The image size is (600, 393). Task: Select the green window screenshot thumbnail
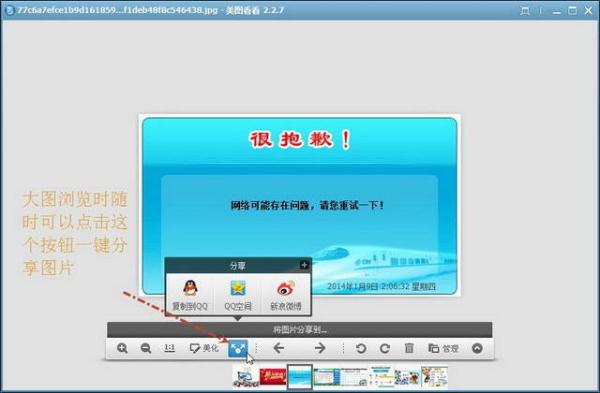coord(326,377)
